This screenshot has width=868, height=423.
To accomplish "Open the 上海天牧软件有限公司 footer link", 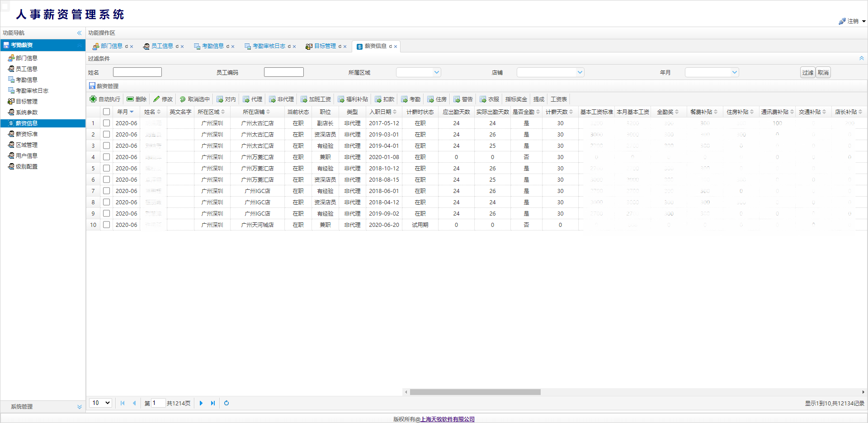I will [x=448, y=419].
